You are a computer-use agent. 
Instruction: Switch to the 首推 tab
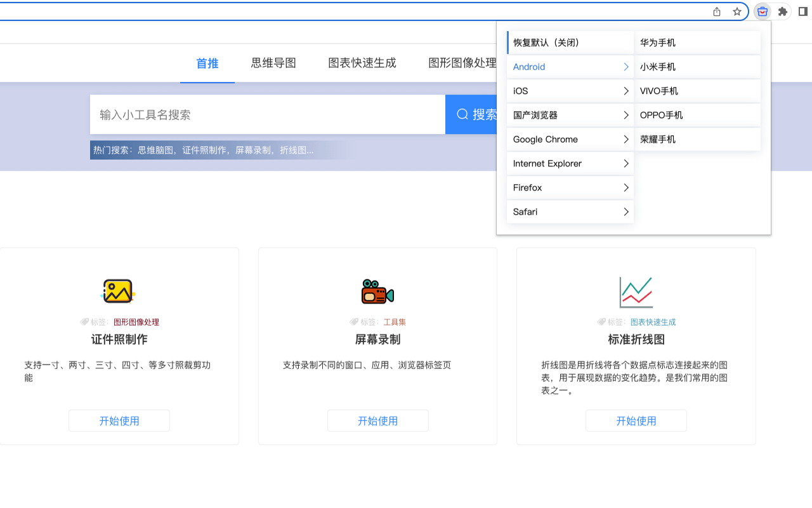pyautogui.click(x=207, y=63)
